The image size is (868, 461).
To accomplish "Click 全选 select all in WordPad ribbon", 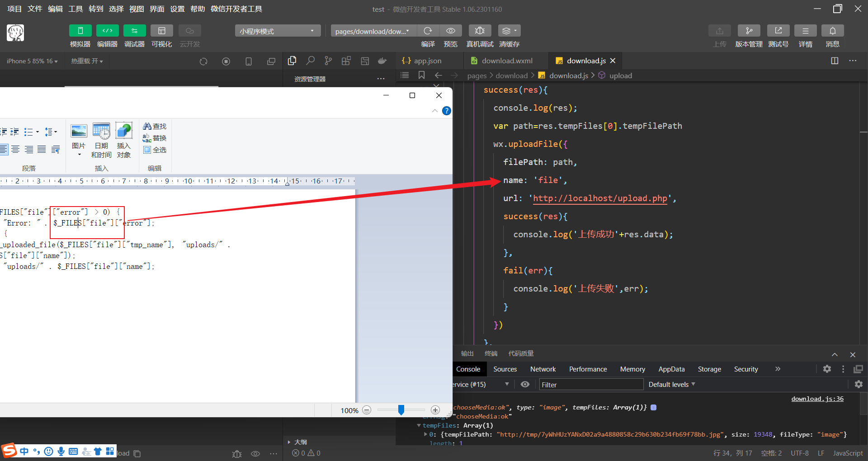I will click(x=155, y=150).
